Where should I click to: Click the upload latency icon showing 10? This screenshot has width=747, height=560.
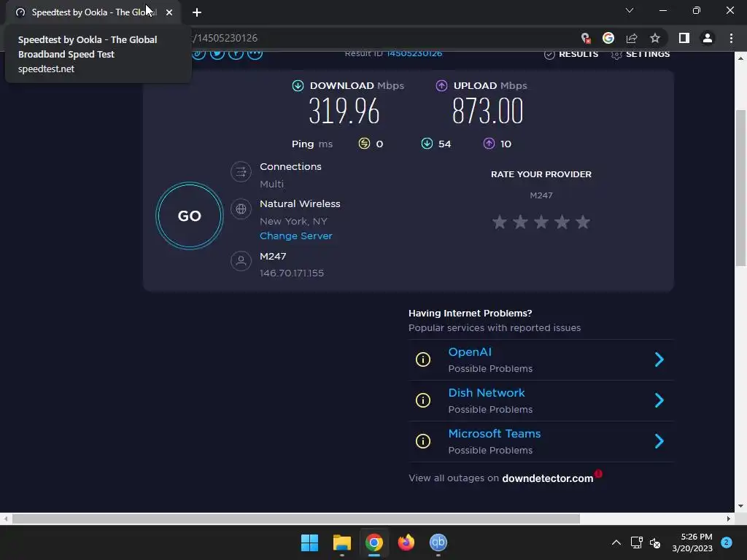489,144
